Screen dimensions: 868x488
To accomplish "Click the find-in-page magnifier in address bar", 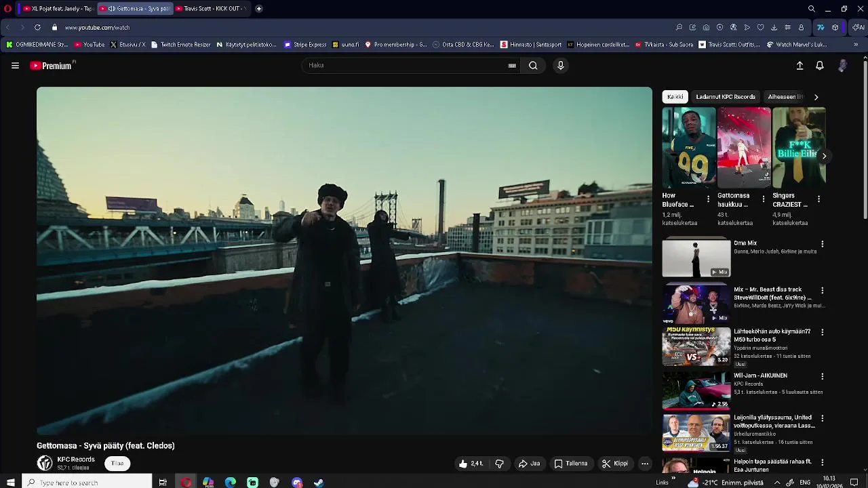I will tap(679, 27).
